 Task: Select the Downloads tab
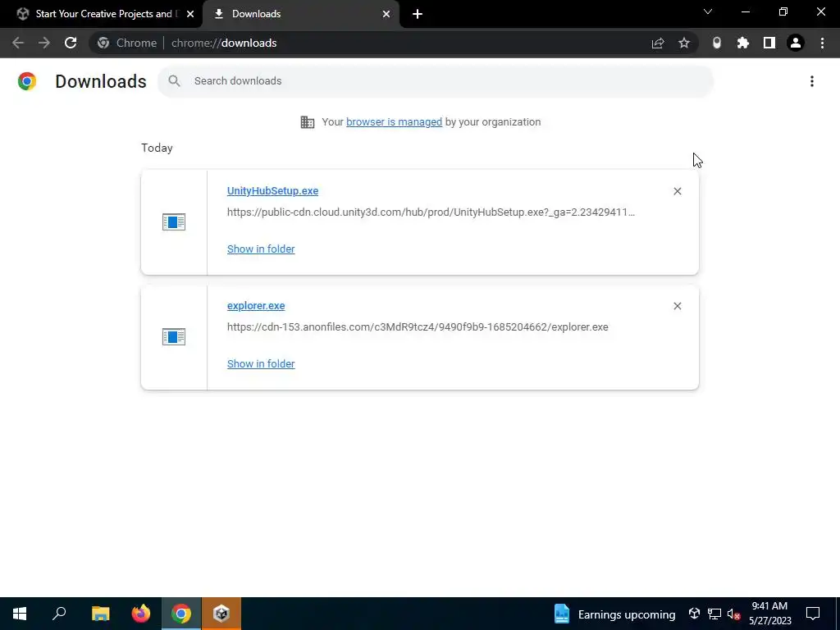click(301, 14)
